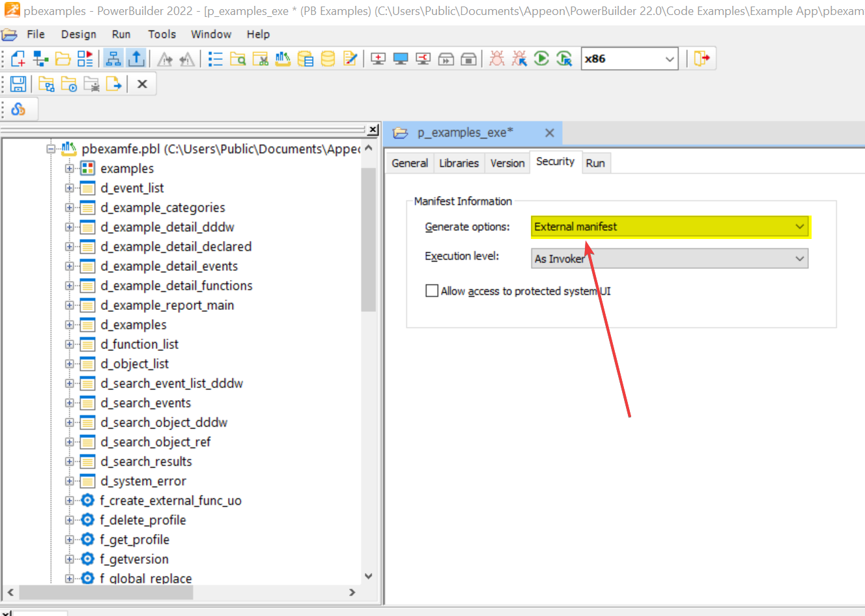Image resolution: width=865 pixels, height=616 pixels.
Task: Open the x86 platform dropdown
Action: pyautogui.click(x=669, y=59)
